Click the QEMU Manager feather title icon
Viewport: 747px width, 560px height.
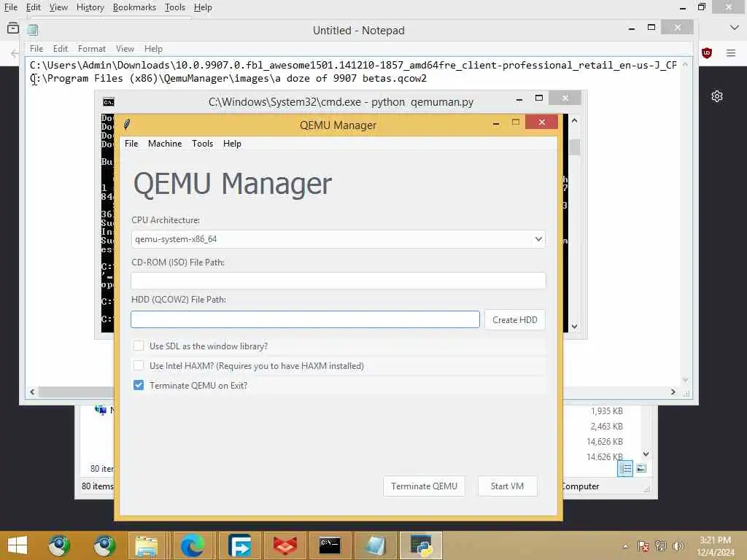pyautogui.click(x=127, y=125)
